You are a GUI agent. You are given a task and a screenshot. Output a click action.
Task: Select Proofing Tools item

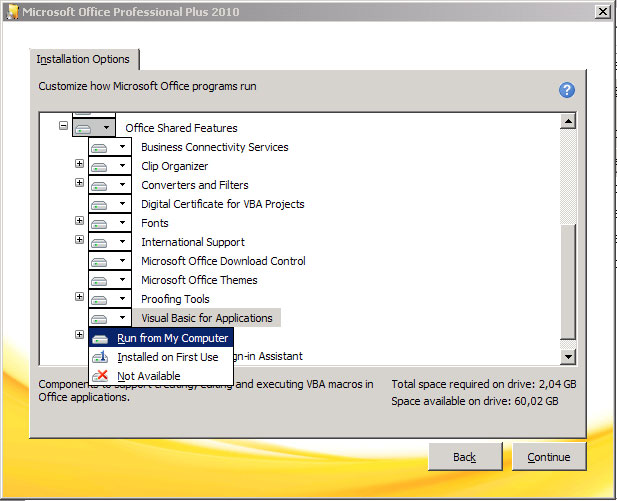point(175,299)
